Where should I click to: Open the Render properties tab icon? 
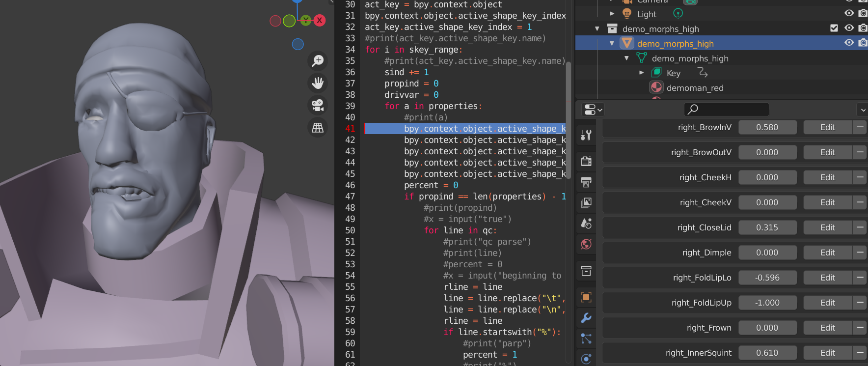pos(586,161)
